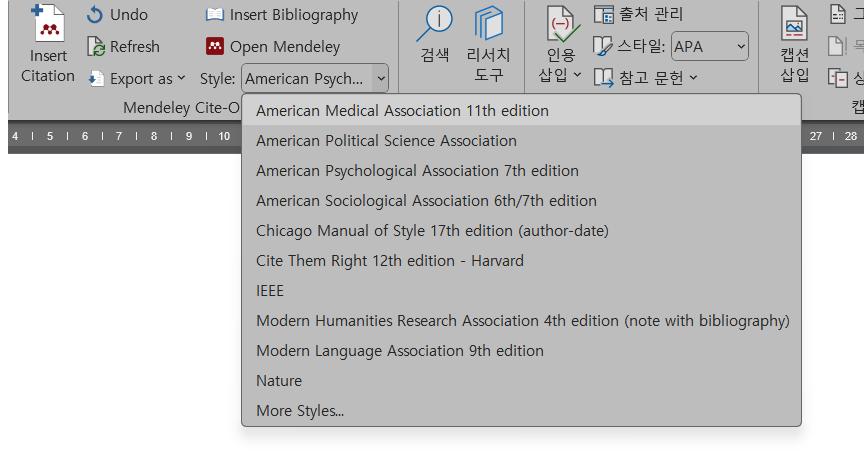Viewport: 864px width, 460px height.
Task: Select American Medical Association 11th edition
Action: [521, 111]
